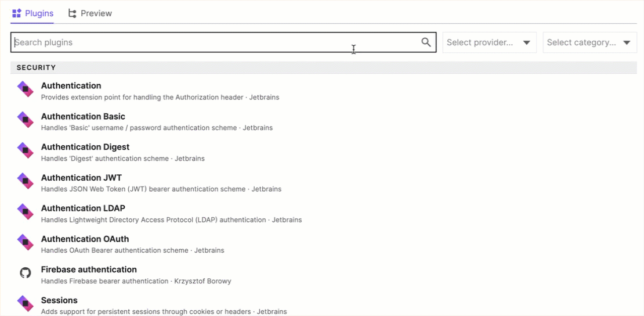Select the Authentication LDAP plugin title

pos(83,208)
